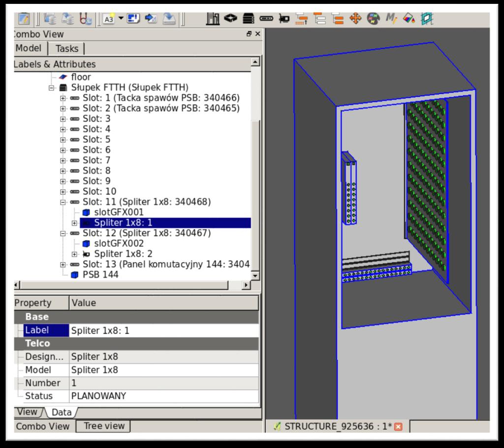Click the slot icon in toolbar
Image resolution: width=504 pixels, height=448 pixels.
tap(266, 18)
